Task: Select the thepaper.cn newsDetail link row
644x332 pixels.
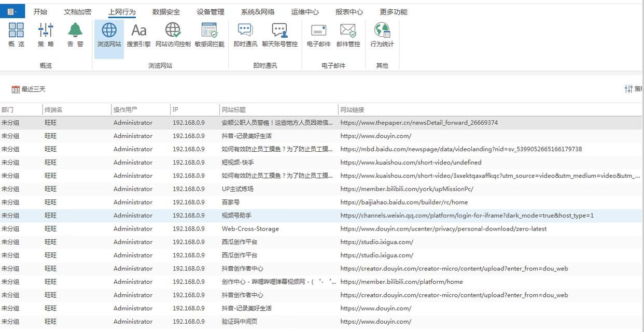Action: click(x=321, y=123)
